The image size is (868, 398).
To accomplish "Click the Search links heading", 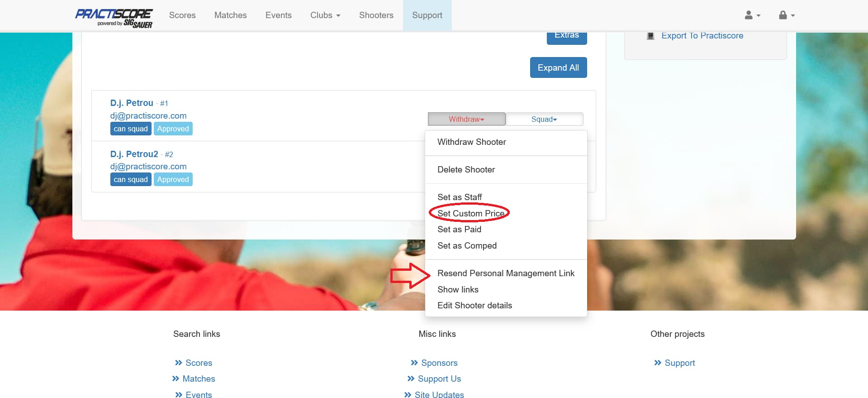I will (197, 334).
